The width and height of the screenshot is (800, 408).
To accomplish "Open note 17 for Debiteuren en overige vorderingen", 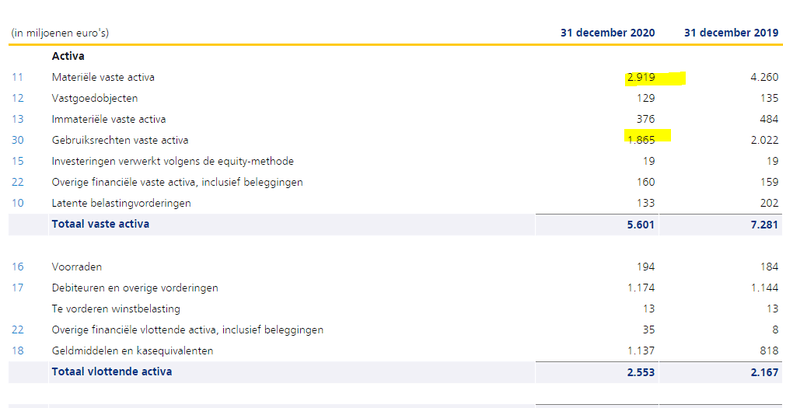I will coord(16,288).
